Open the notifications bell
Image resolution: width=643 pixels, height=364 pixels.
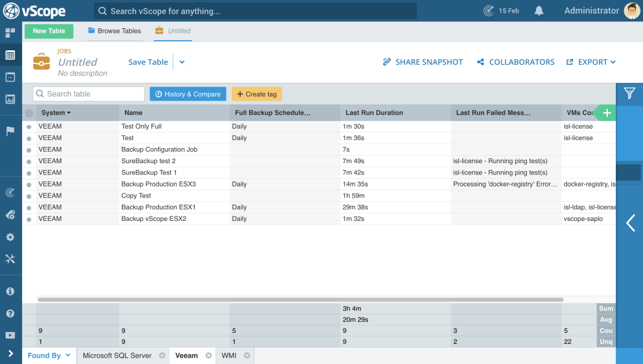539,11
